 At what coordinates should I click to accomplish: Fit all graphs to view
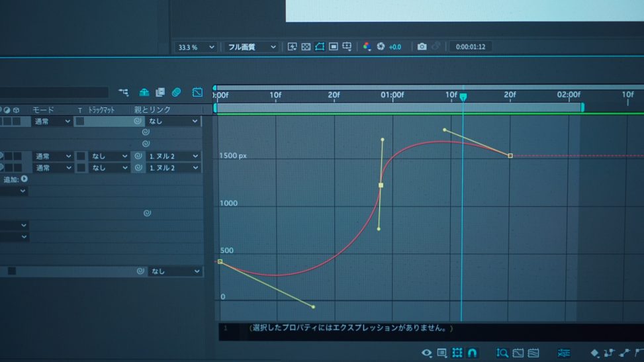(x=533, y=353)
